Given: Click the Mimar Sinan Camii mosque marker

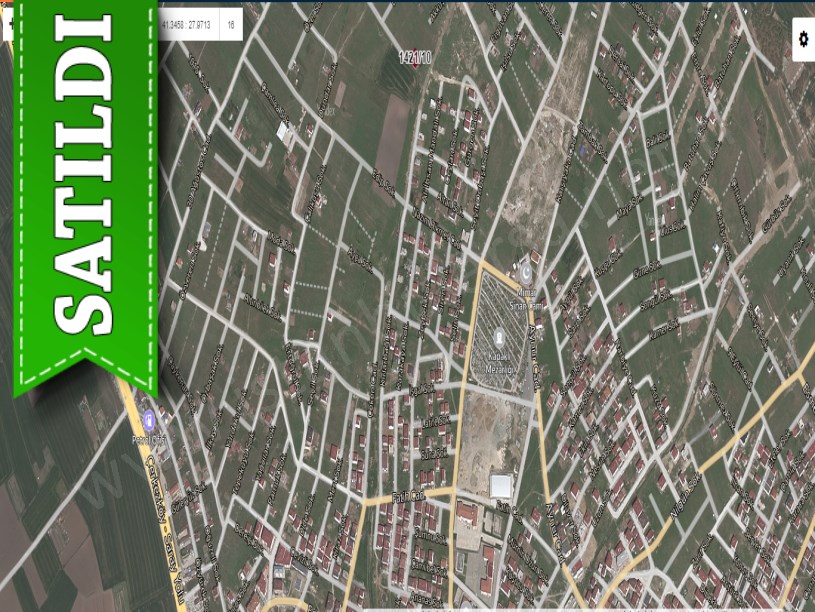Looking at the screenshot, I should coord(526,270).
